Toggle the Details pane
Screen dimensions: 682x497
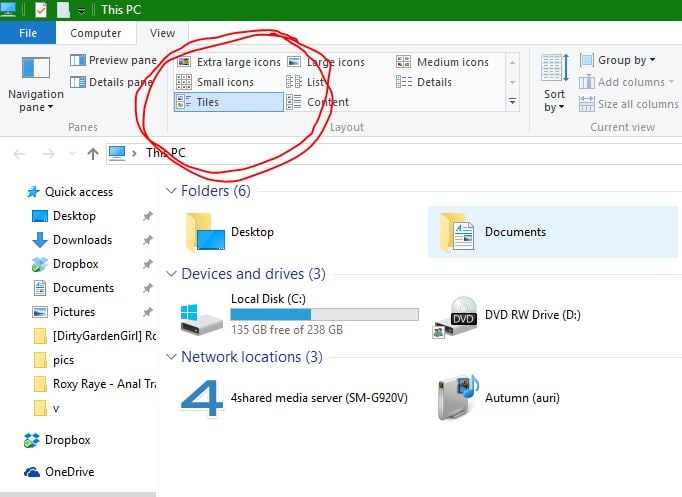[113, 82]
